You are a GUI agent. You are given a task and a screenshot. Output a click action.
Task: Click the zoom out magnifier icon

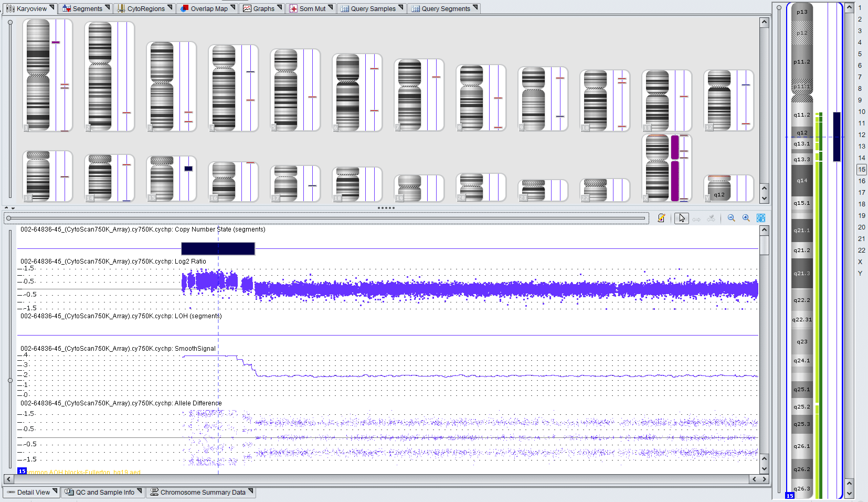tap(731, 218)
